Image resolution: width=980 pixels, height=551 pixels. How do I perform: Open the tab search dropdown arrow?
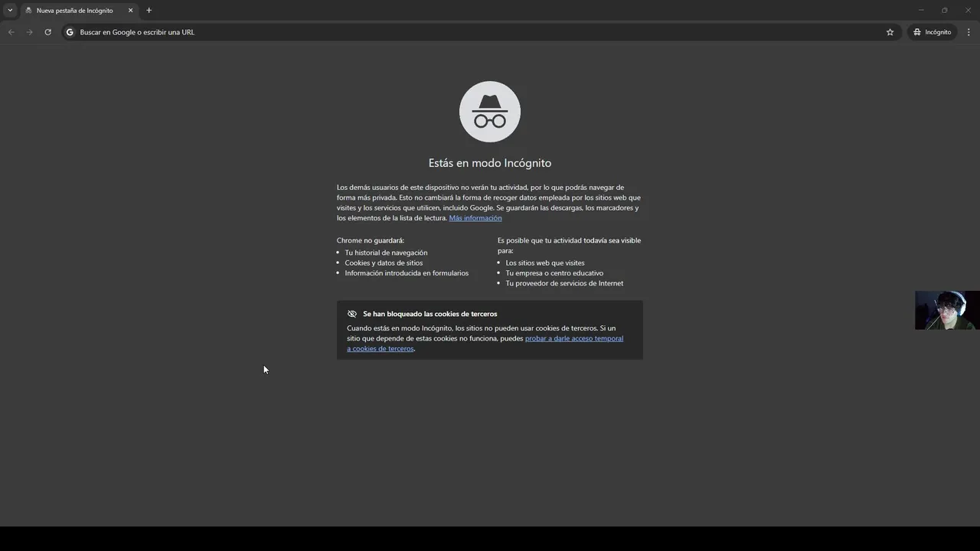tap(10, 10)
